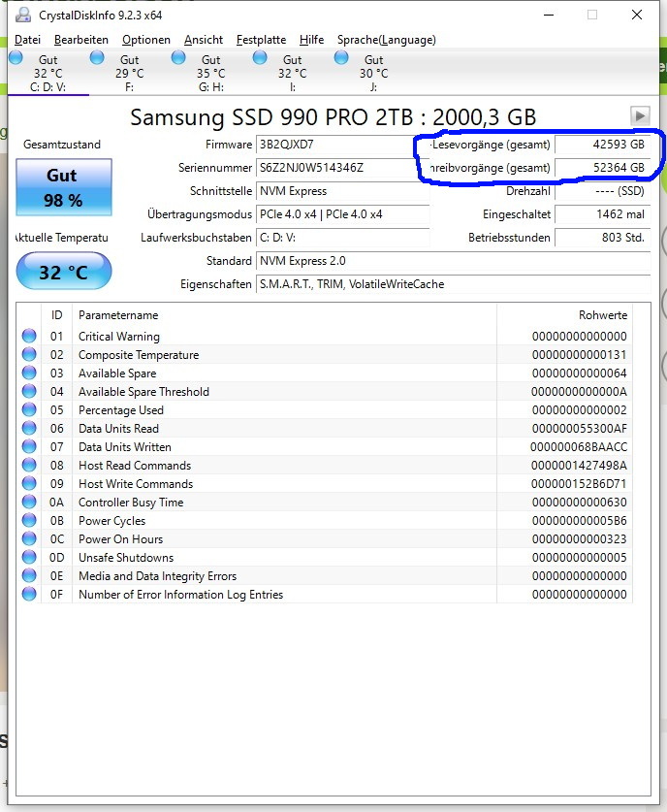Click raw value 0000001427498A
667x812 pixels.
pyautogui.click(x=579, y=465)
